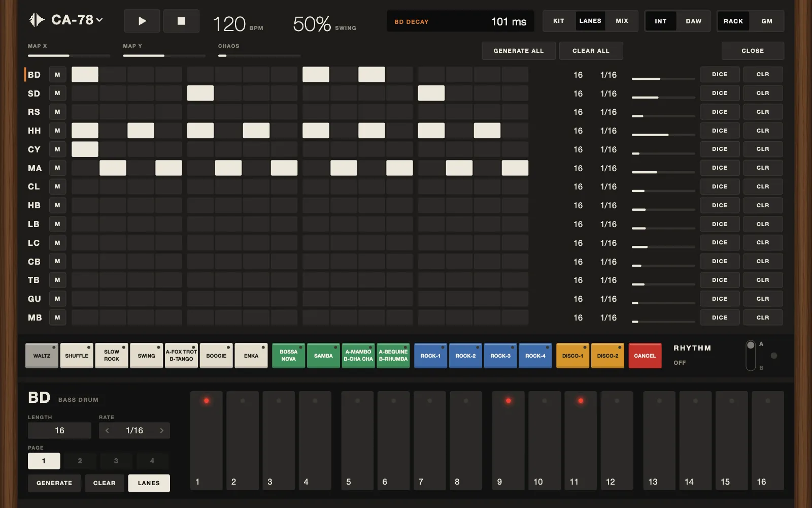Click the Cherry Audio logo icon
812x508 pixels.
[x=37, y=20]
